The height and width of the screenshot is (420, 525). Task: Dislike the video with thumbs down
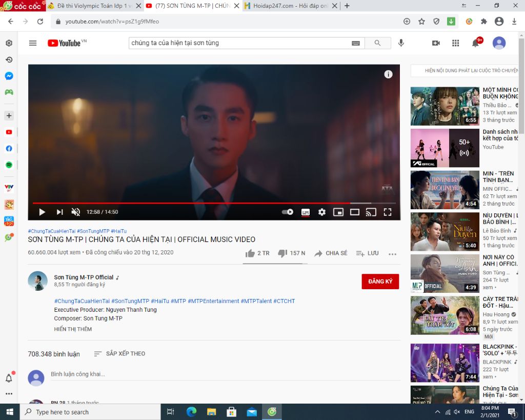pos(291,253)
